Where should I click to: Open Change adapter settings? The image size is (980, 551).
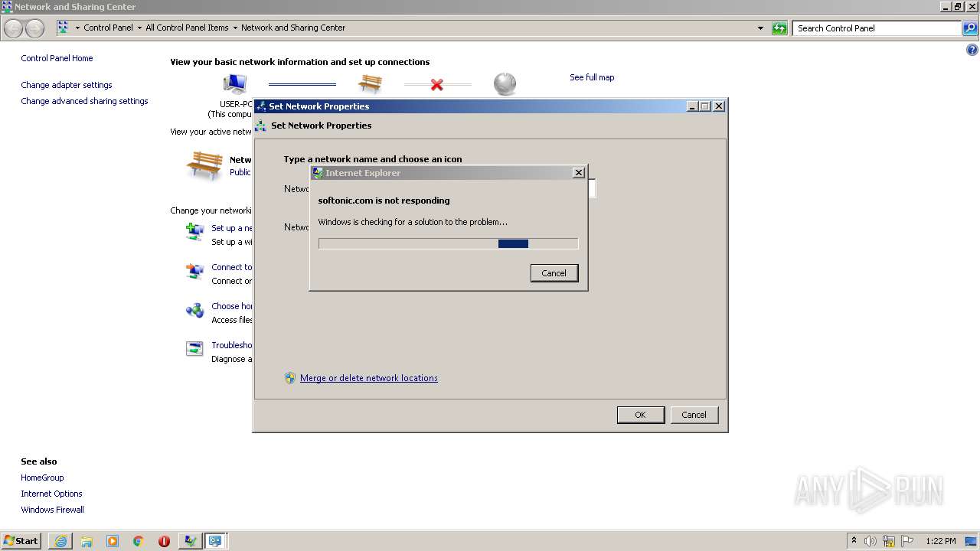pyautogui.click(x=67, y=85)
